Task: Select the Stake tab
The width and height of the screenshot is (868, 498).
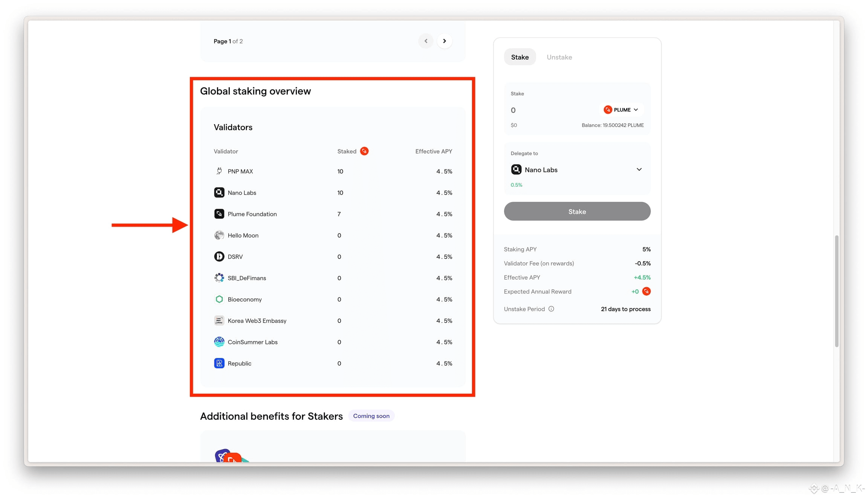Action: [x=520, y=57]
